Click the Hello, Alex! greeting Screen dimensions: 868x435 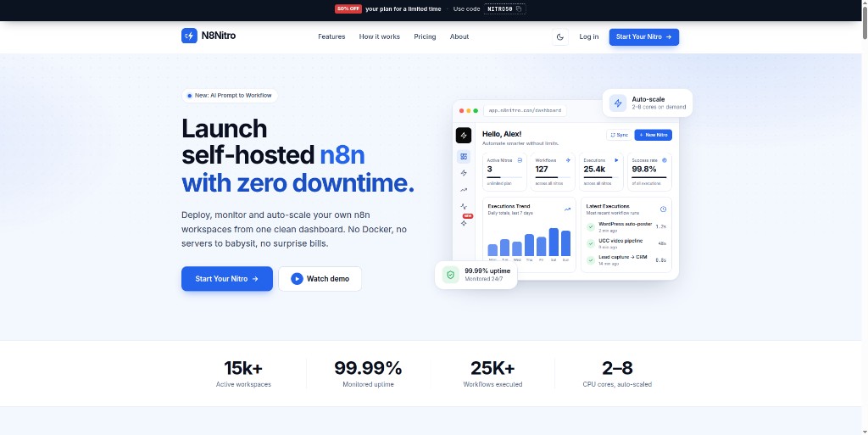[502, 134]
